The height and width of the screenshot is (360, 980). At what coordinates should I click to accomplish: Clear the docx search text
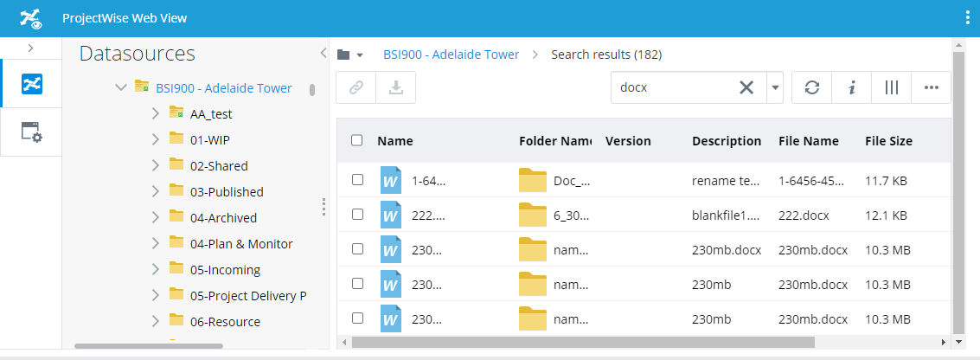pos(746,87)
